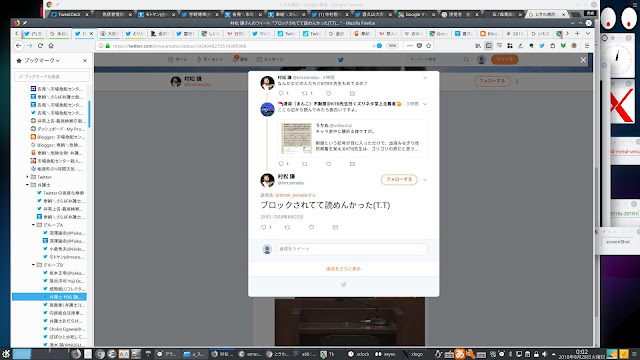Click the Pocket save icon in address bar
Viewport: 640px width, 360px height.
click(419, 46)
